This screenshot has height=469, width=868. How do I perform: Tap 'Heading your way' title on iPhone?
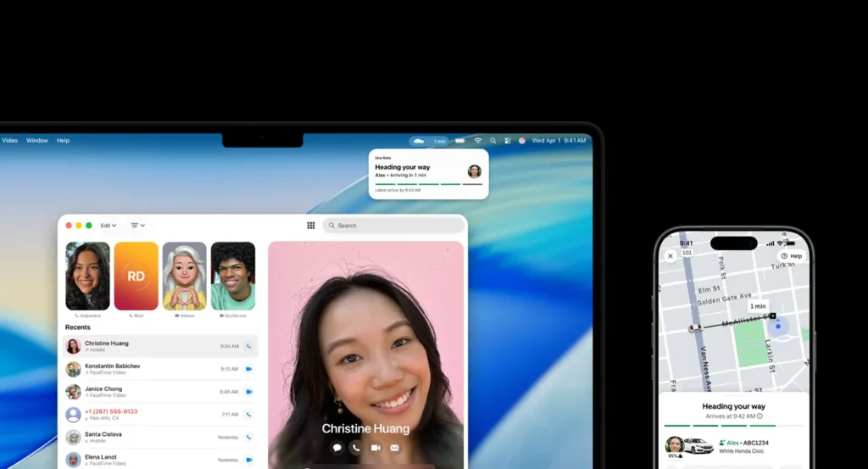tap(733, 406)
